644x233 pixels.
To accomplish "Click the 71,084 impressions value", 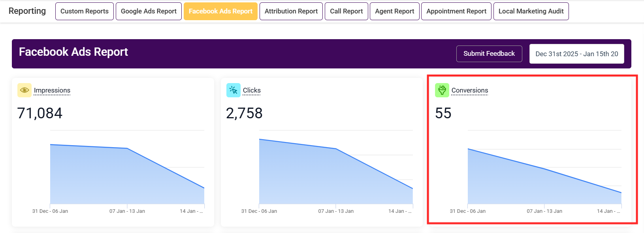I will pyautogui.click(x=40, y=113).
